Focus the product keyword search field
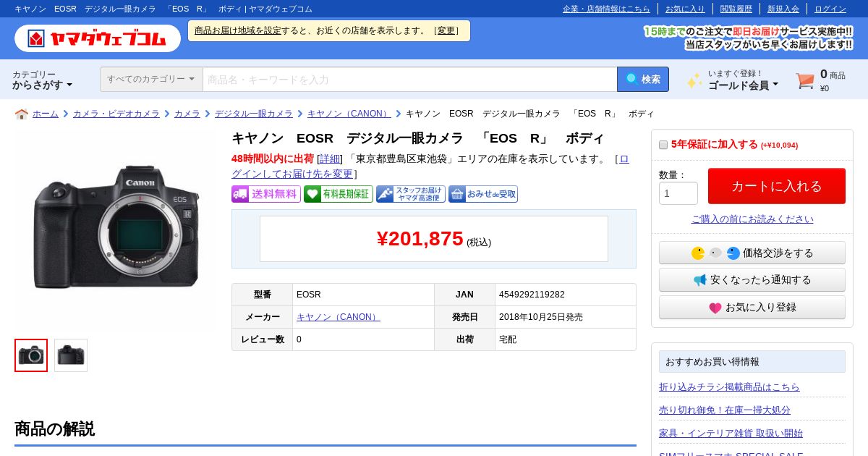868x456 pixels. click(x=409, y=79)
